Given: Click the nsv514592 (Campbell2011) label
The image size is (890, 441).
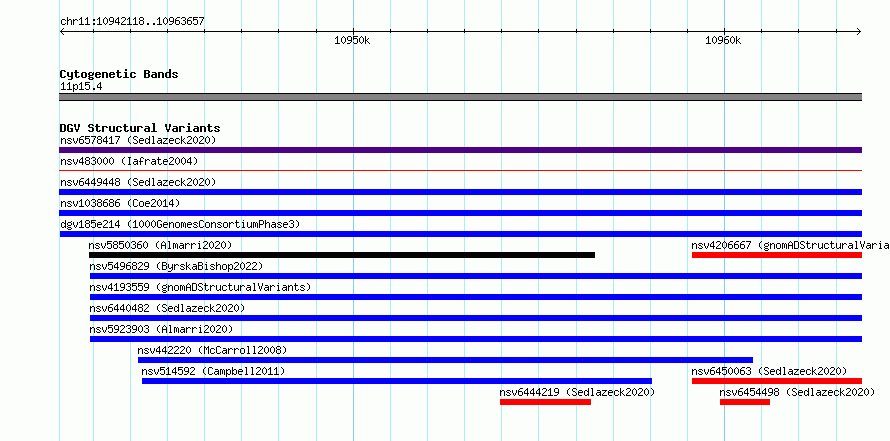Looking at the screenshot, I should click(x=213, y=371).
